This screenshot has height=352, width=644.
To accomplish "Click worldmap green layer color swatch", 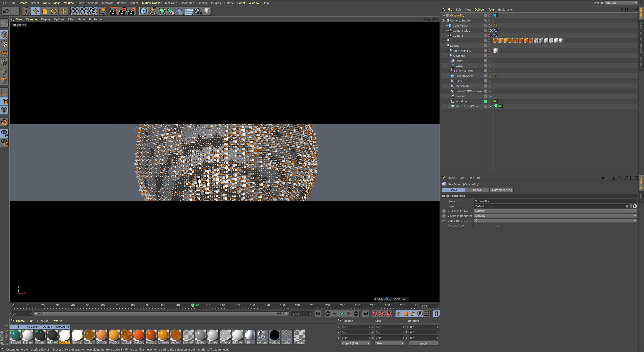I will point(486,101).
